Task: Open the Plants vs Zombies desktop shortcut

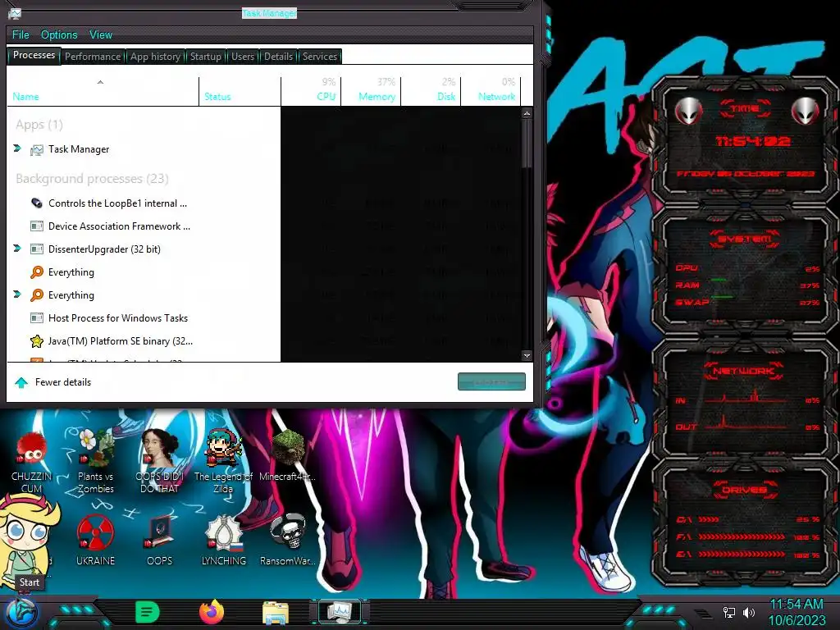Action: (x=95, y=463)
